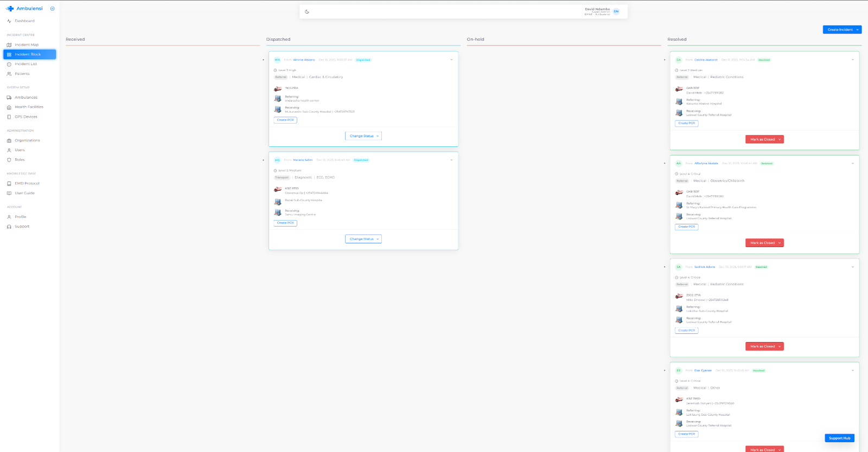Open the EMD Protocol page
This screenshot has width=868, height=452.
[27, 184]
